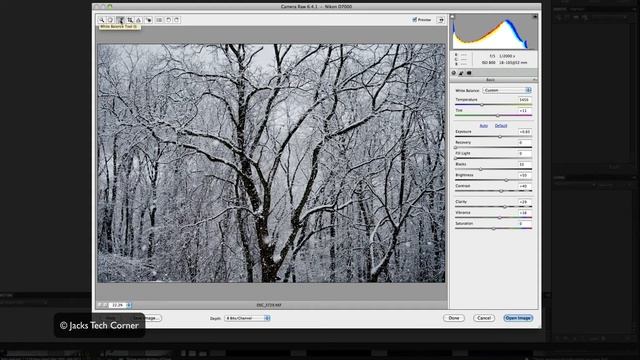Adjust the Contrast slider handle

pos(501,191)
